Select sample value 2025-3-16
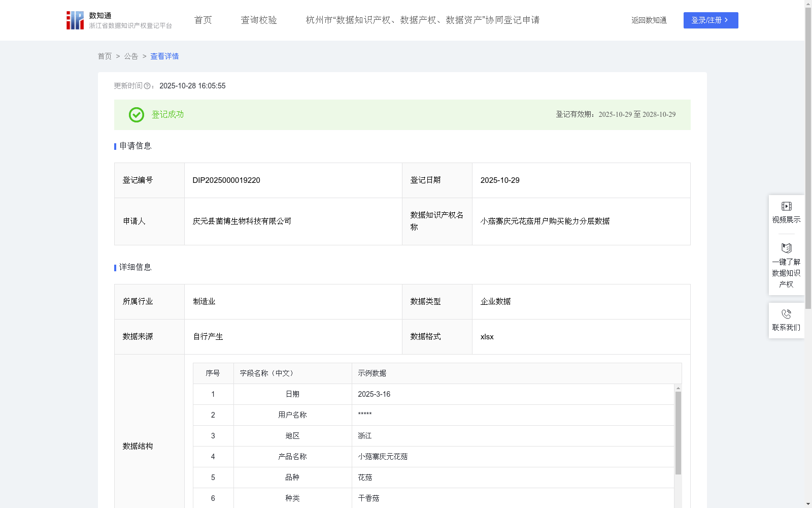Viewport: 812px width, 508px height. click(x=374, y=394)
